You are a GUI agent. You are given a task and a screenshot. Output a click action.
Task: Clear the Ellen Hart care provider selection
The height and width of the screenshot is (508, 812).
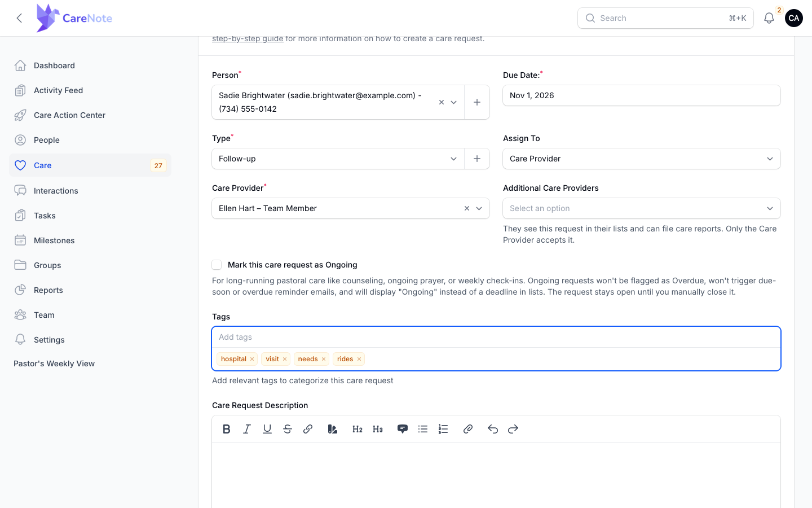pyautogui.click(x=467, y=208)
